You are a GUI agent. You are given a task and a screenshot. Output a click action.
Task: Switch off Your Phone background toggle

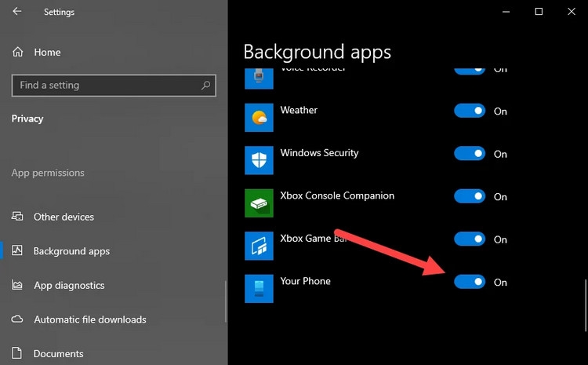(470, 282)
